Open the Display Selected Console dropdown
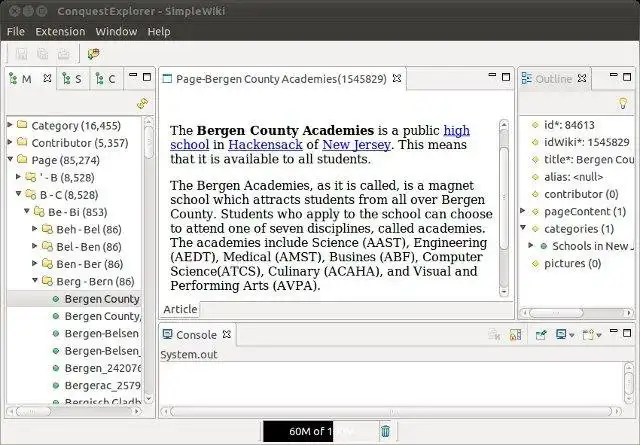This screenshot has height=445, width=640. click(571, 335)
